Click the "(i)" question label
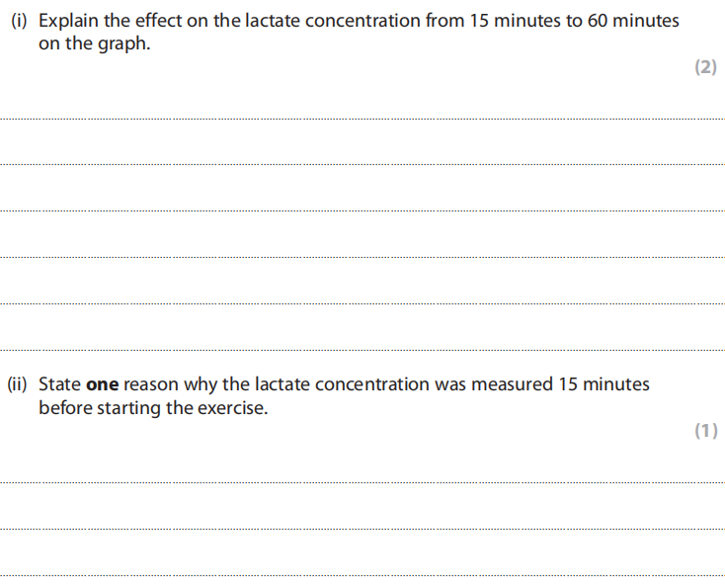The height and width of the screenshot is (588, 725). (17, 21)
